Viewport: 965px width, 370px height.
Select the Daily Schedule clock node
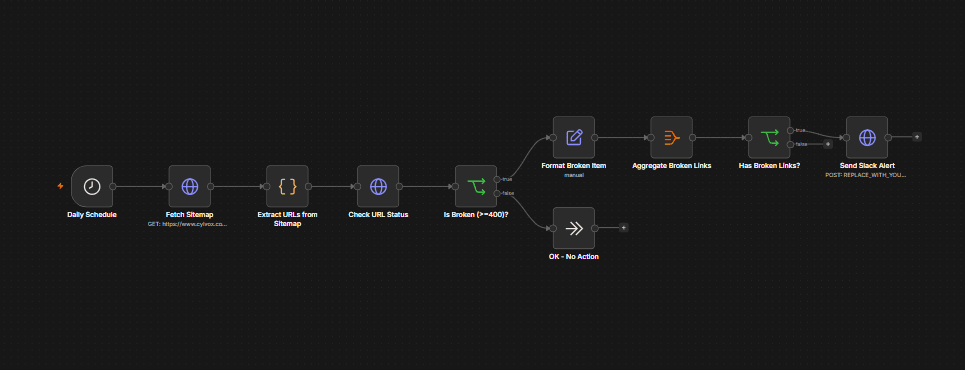coord(92,186)
